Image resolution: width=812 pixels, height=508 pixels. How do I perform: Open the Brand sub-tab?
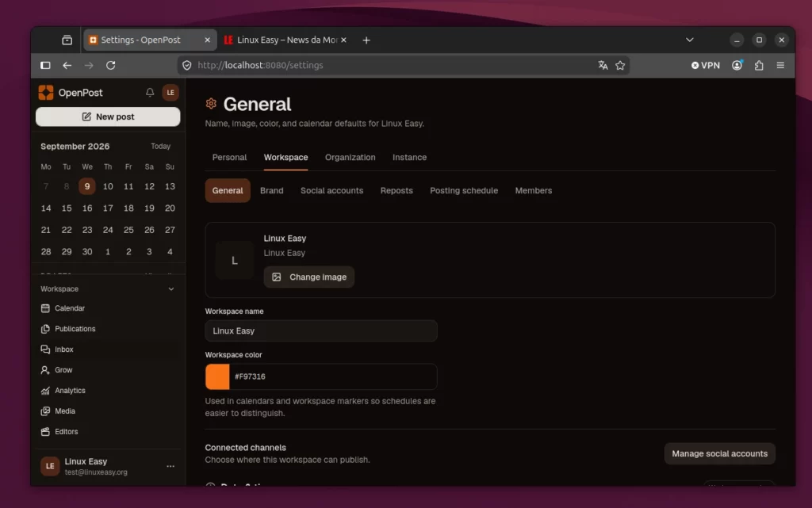[271, 190]
